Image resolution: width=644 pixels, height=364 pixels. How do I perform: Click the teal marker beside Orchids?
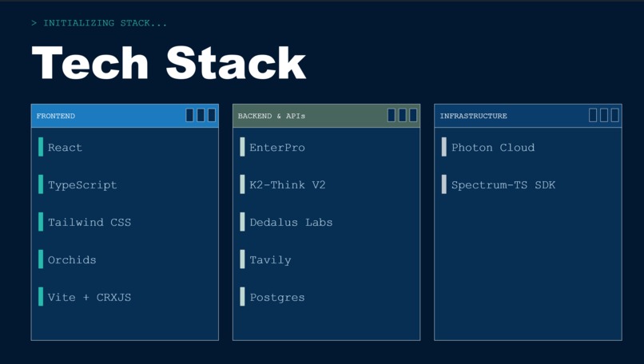pyautogui.click(x=41, y=259)
